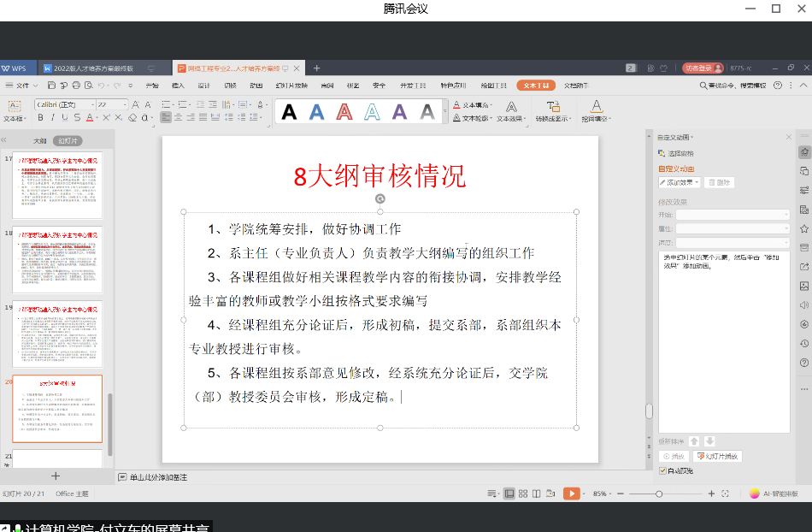Click the save icon in quick toolbar
Image resolution: width=812 pixels, height=532 pixels.
point(52,86)
